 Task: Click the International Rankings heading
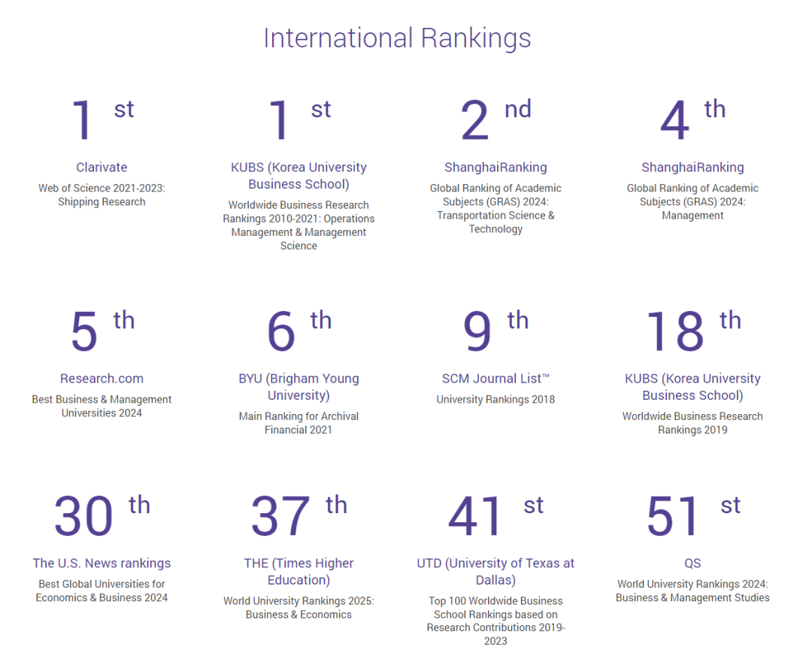[x=397, y=38]
